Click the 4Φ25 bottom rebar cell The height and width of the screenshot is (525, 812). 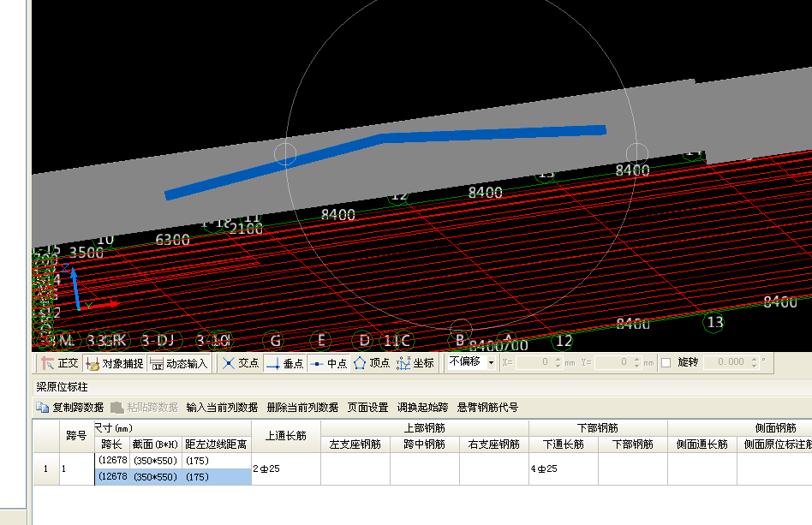point(564,469)
